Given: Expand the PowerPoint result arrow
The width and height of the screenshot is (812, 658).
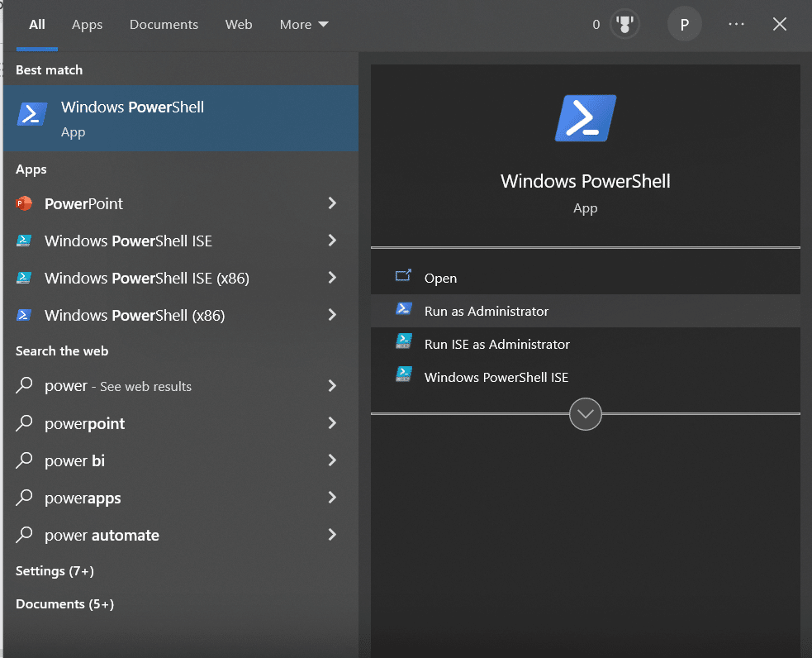Looking at the screenshot, I should point(332,203).
